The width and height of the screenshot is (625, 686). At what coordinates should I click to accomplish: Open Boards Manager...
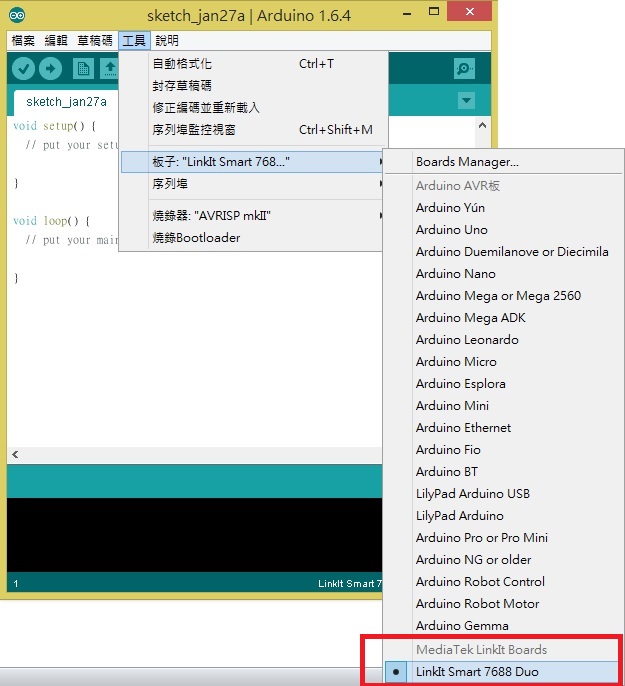click(503, 162)
